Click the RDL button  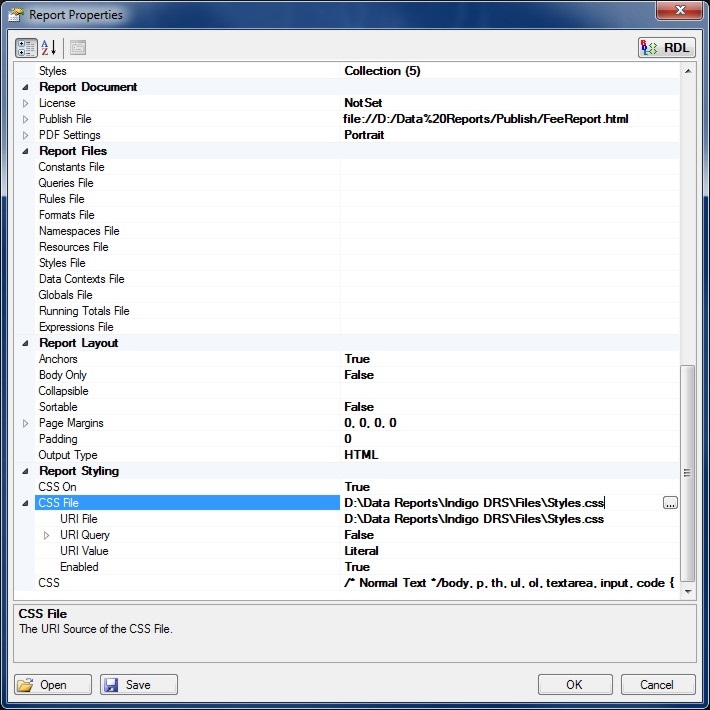[666, 47]
